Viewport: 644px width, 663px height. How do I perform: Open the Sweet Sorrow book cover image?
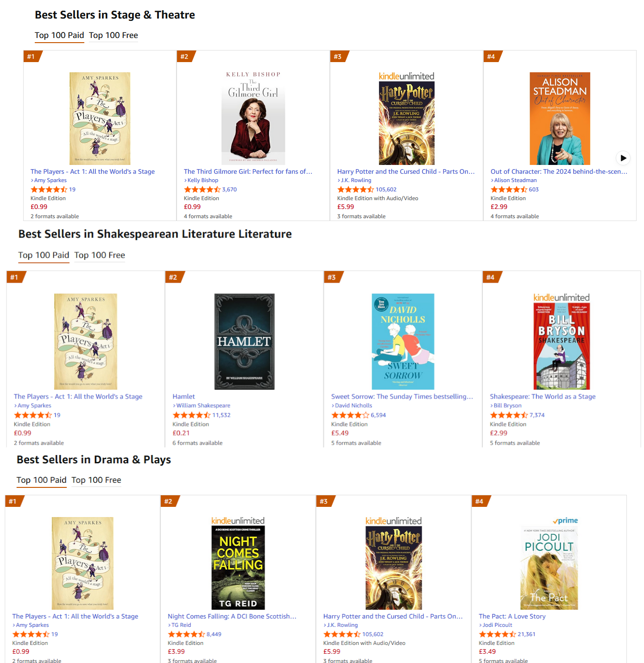[x=403, y=341]
